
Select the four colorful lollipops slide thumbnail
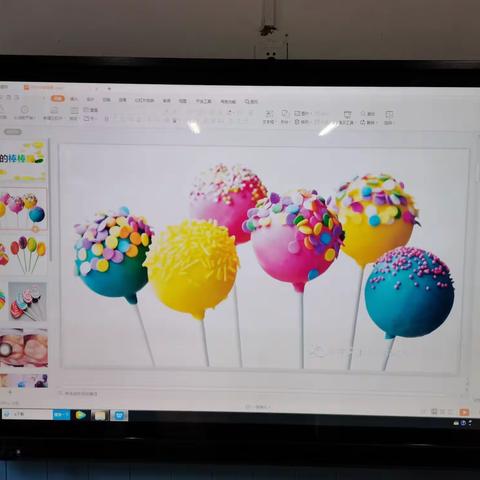[x=24, y=255]
